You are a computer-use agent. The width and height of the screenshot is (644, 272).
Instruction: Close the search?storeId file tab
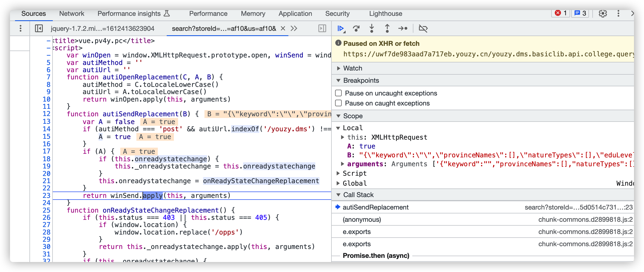(283, 28)
